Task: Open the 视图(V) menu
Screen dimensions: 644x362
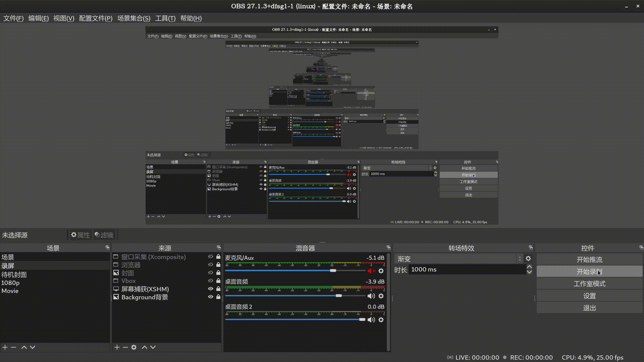Action: click(64, 18)
